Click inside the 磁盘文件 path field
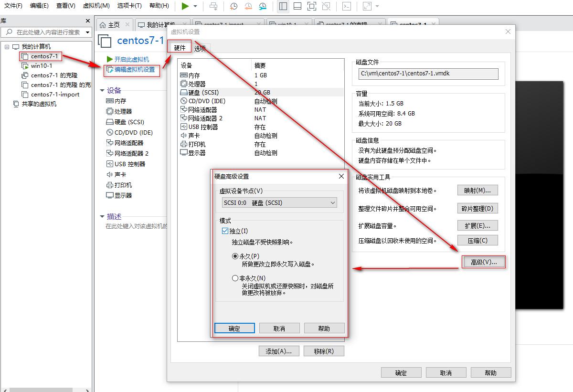The width and height of the screenshot is (573, 392). click(x=427, y=74)
